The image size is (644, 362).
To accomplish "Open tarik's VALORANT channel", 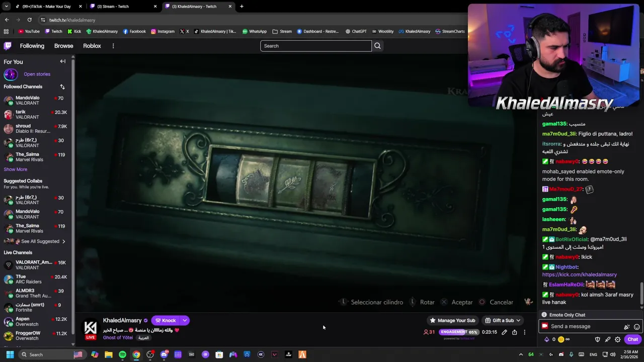I will 35,115.
